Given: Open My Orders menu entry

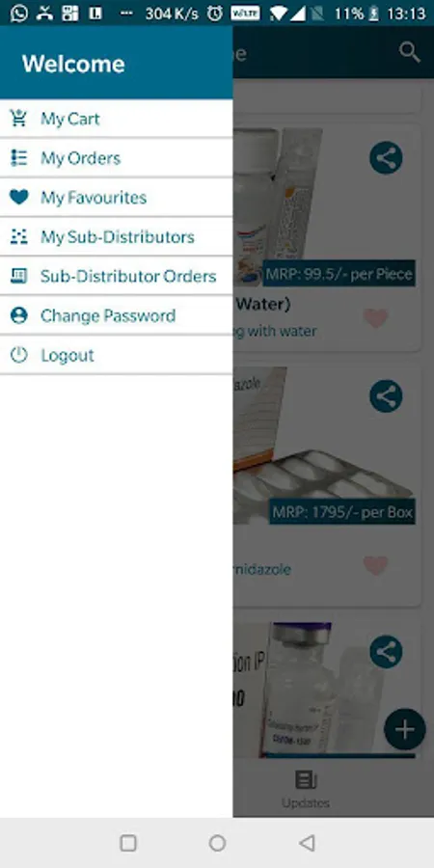Looking at the screenshot, I should coord(117,158).
